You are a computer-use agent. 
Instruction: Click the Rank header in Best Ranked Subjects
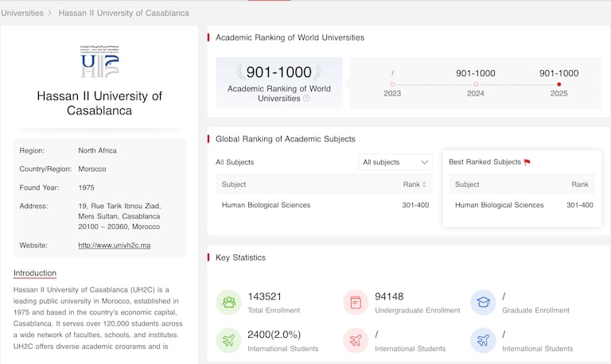coord(580,184)
